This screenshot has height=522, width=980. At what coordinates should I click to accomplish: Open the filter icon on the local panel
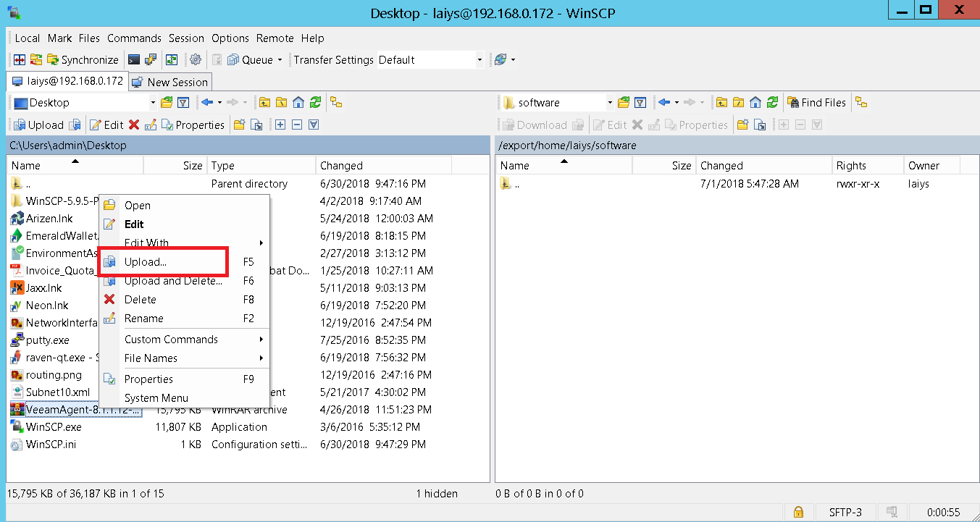click(x=183, y=102)
